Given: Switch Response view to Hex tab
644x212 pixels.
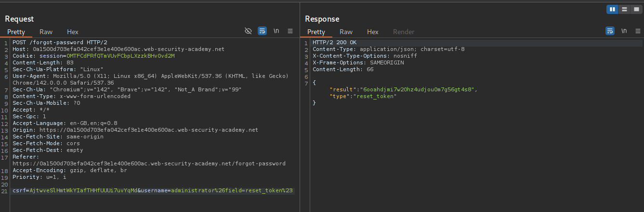Looking at the screenshot, I should pyautogui.click(x=372, y=32).
